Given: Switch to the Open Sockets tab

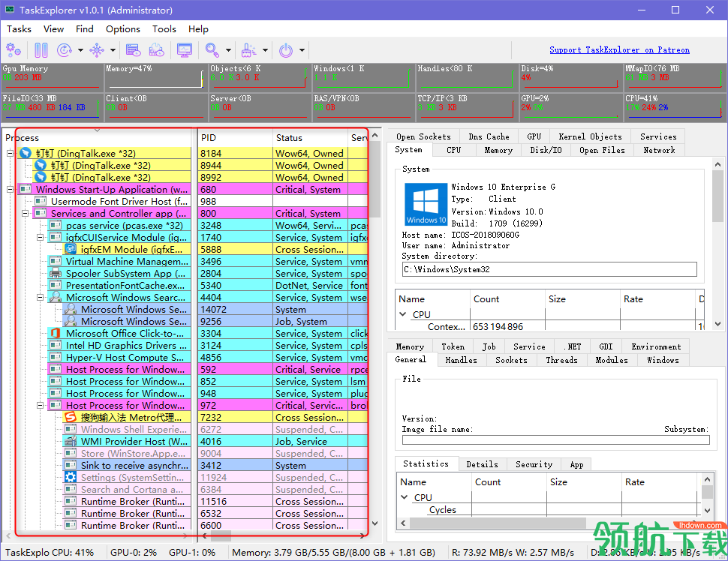Looking at the screenshot, I should pyautogui.click(x=423, y=136).
